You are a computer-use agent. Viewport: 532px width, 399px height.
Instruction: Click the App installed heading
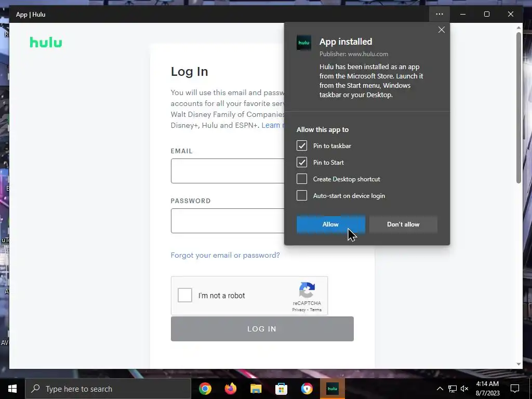coord(345,42)
